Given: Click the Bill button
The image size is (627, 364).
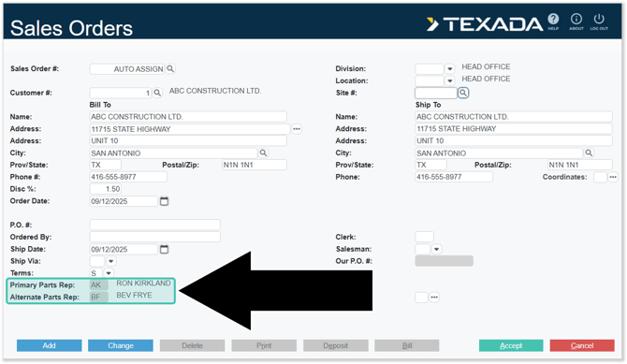Looking at the screenshot, I should (407, 345).
